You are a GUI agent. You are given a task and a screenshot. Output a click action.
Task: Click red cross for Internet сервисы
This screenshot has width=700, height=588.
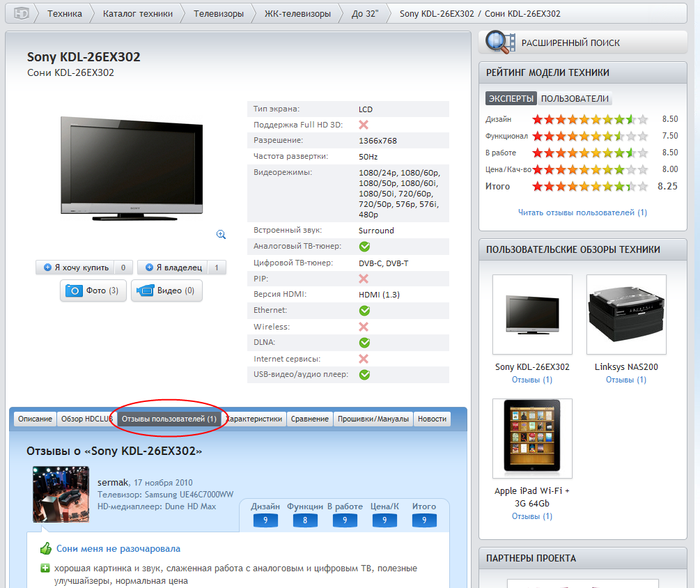click(x=364, y=359)
